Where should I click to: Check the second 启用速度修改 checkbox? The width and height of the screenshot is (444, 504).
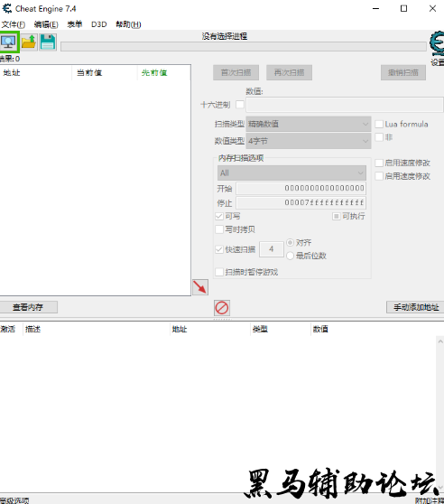coord(379,176)
